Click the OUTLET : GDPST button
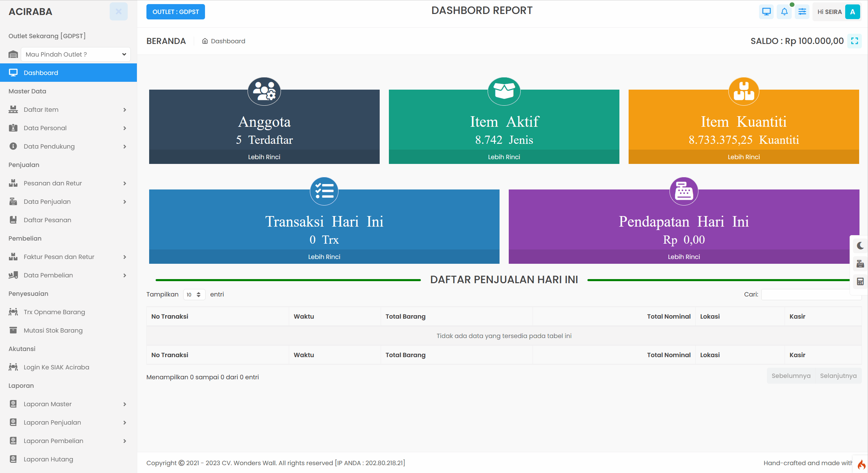Viewport: 868px width, 473px height. pos(175,12)
